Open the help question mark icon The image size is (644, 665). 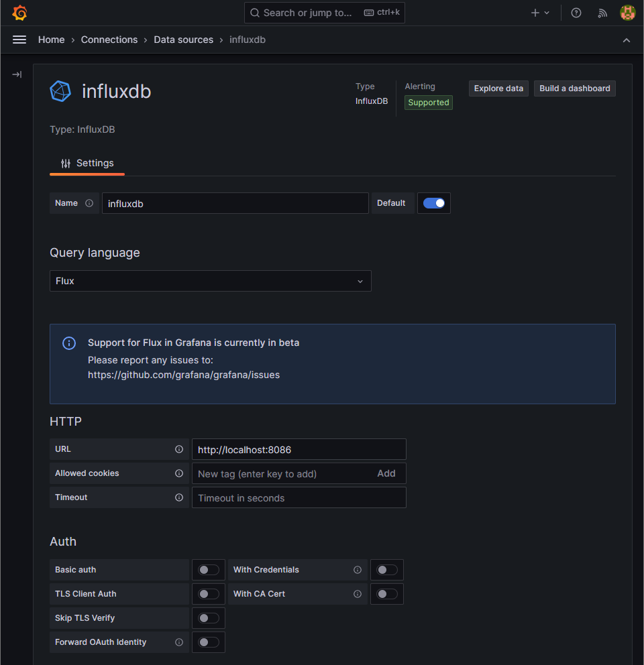click(576, 13)
